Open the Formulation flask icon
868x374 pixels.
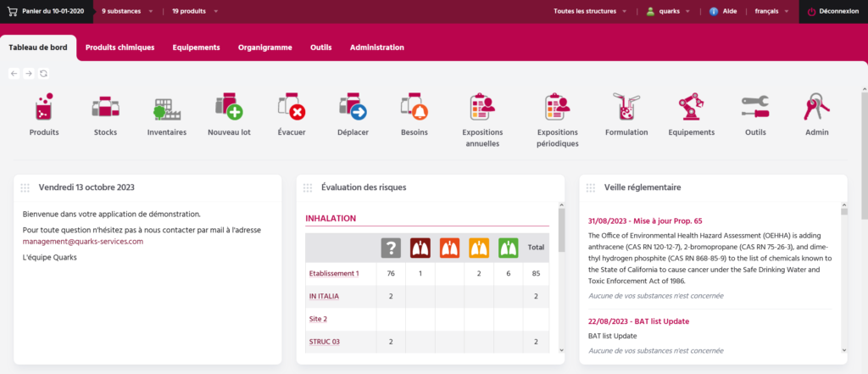point(626,108)
